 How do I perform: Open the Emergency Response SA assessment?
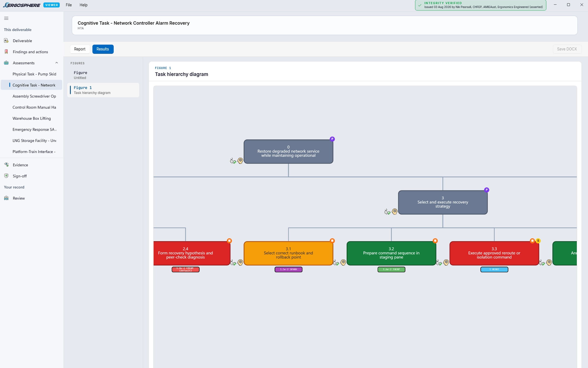tap(31, 130)
